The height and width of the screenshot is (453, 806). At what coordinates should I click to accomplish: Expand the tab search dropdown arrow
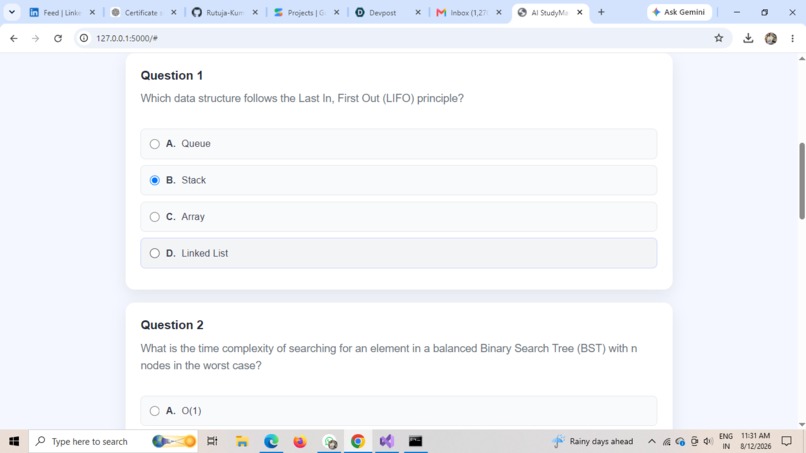click(12, 12)
